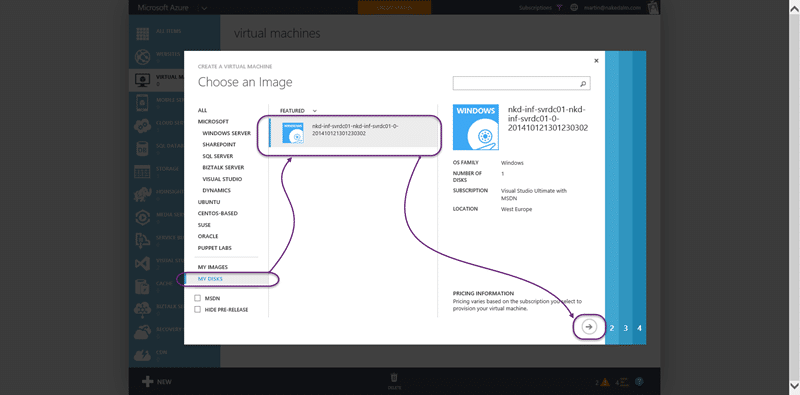Select the UBUNTU category

tap(209, 202)
